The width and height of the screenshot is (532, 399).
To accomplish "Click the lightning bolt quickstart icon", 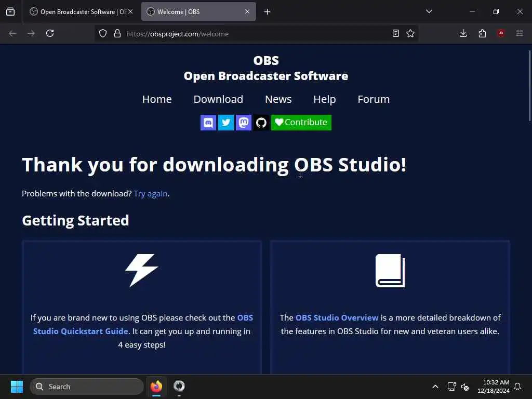I will pos(142,270).
